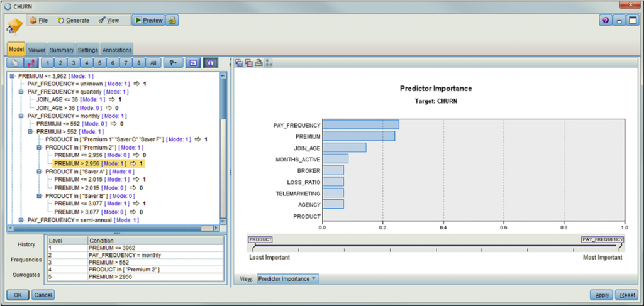Screen dimensions: 644x306
Task: Click the sort-by-level icon with red arrow
Action: pos(31,63)
